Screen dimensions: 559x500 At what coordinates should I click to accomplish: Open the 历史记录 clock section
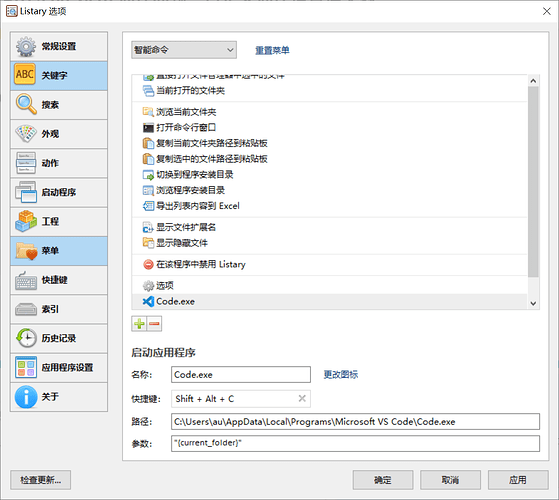59,338
